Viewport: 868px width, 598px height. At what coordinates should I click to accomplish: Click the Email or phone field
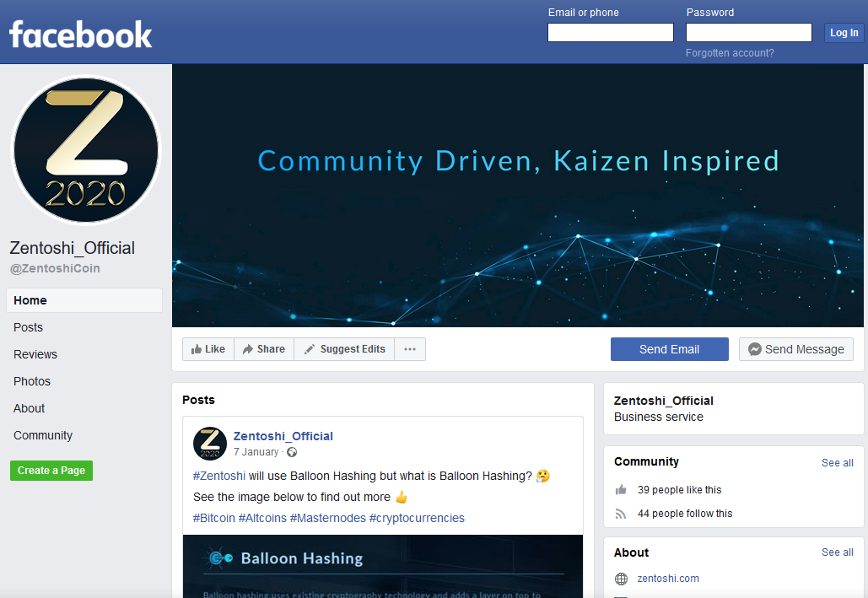click(x=611, y=33)
